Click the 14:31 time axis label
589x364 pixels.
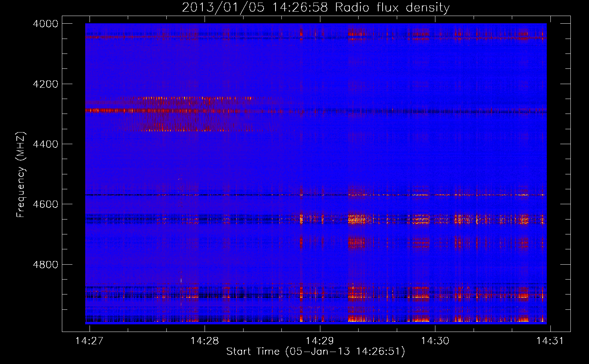click(x=550, y=341)
